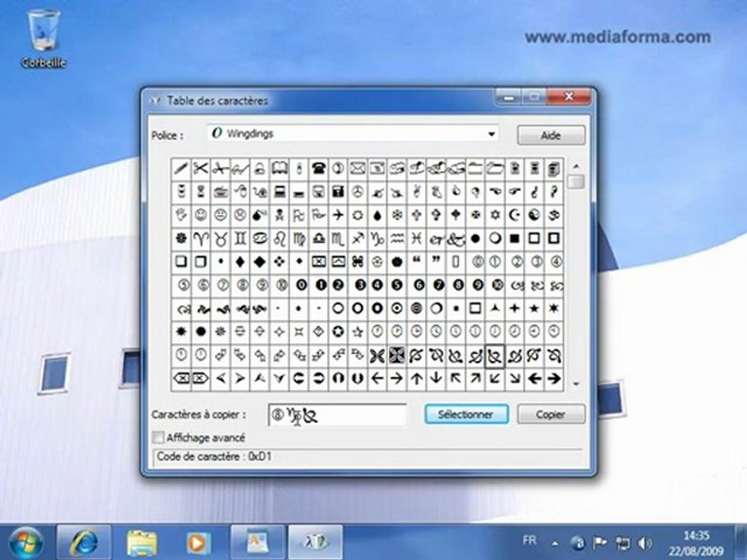Screen dimensions: 747x560
Task: Click the character grid scrollbar down arrow
Action: click(576, 383)
